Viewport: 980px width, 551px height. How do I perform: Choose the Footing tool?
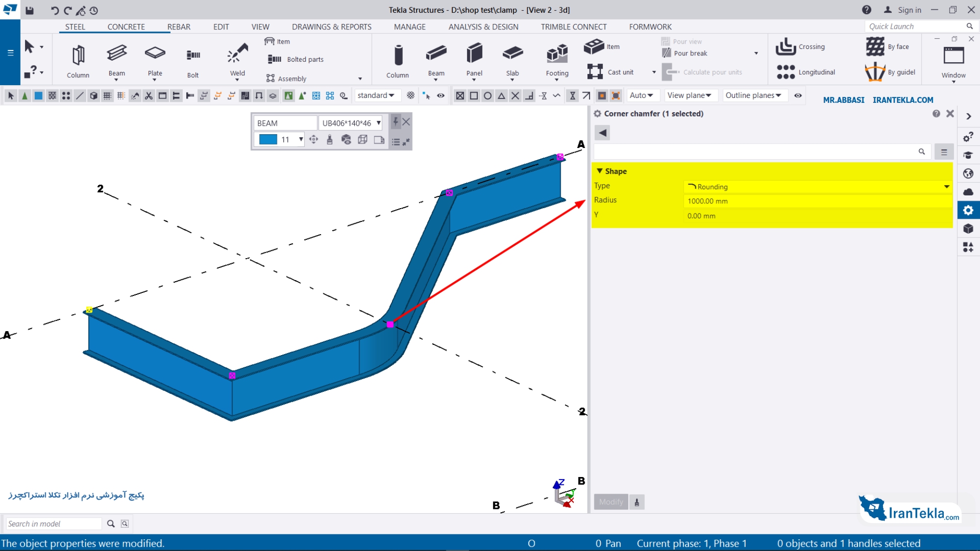point(557,61)
